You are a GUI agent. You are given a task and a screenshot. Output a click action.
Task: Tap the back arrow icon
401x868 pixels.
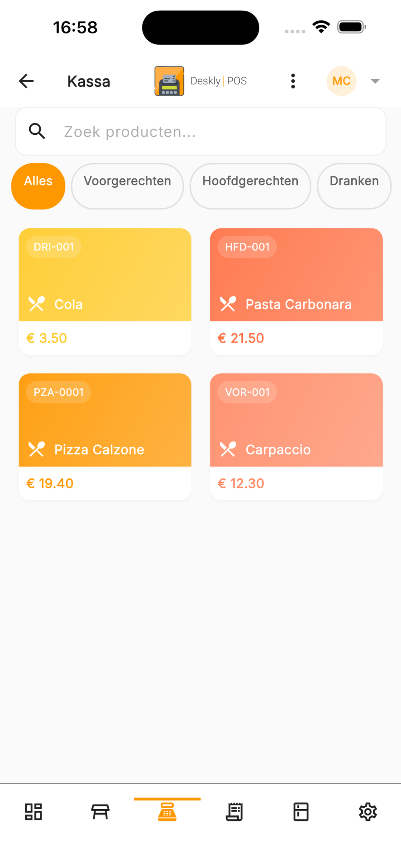tap(26, 81)
